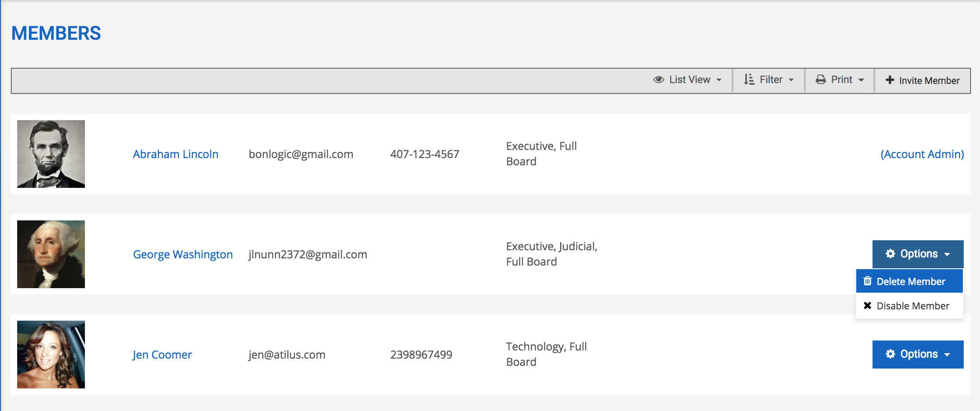Click the caret arrow next to Filter

(x=791, y=80)
